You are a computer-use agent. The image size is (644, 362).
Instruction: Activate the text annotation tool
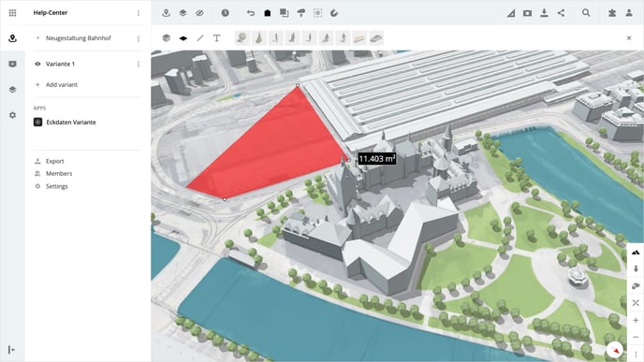pyautogui.click(x=217, y=38)
